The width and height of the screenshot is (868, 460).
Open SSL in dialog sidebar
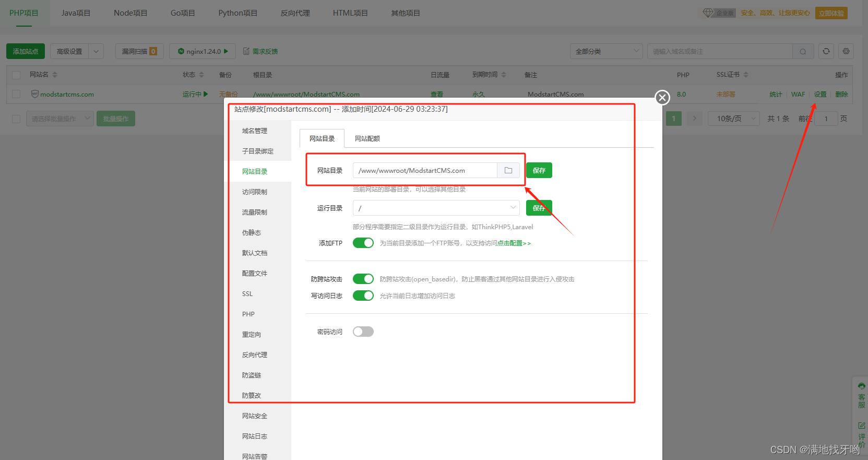[x=247, y=293]
